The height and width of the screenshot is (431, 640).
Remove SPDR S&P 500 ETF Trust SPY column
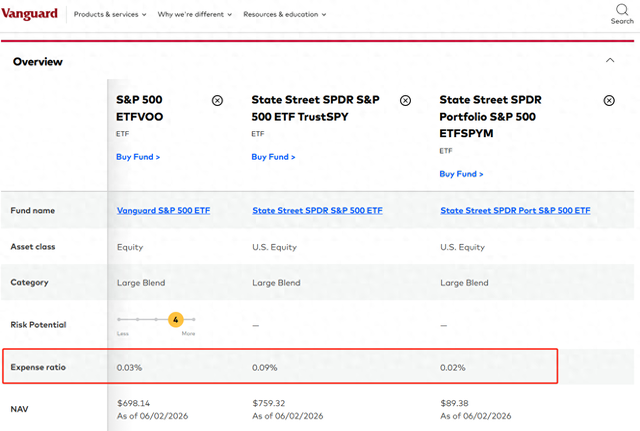tap(405, 100)
